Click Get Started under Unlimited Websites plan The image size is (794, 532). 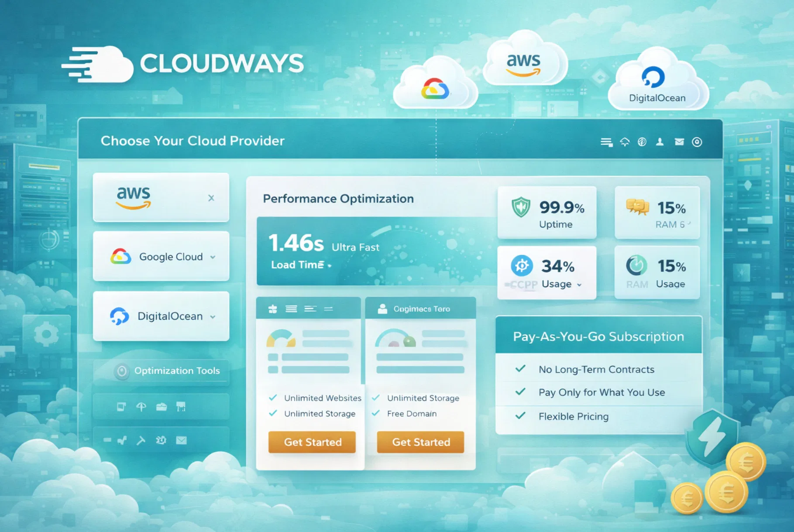(312, 442)
